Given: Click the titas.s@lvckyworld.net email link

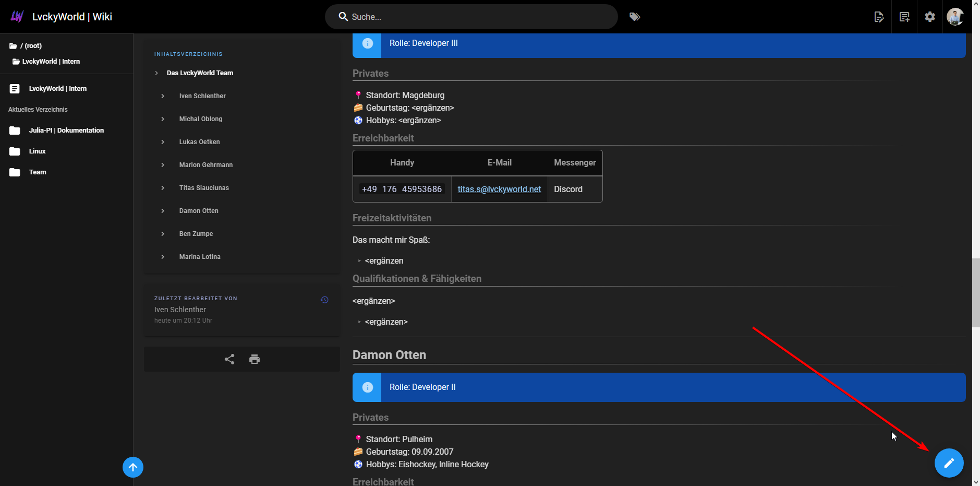Looking at the screenshot, I should tap(499, 189).
